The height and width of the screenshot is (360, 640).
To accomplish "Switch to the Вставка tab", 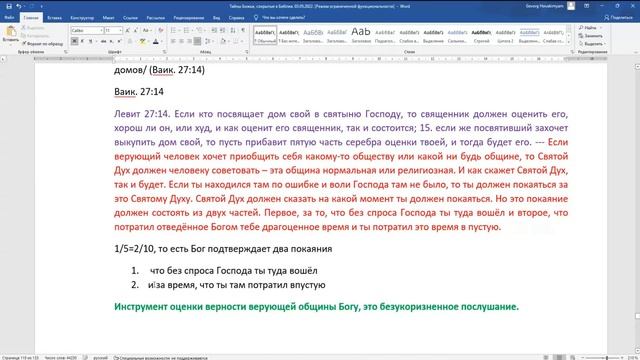I will [54, 18].
